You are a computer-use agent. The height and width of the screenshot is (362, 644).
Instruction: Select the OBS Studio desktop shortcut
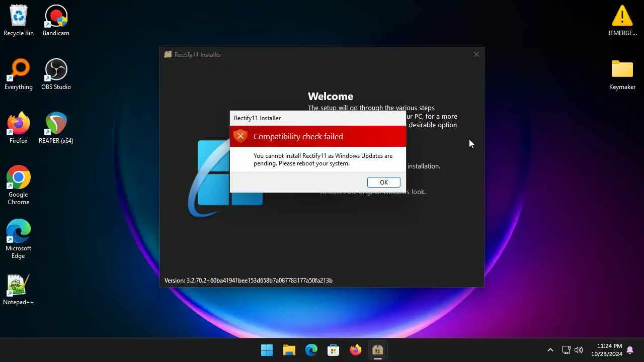point(56,74)
